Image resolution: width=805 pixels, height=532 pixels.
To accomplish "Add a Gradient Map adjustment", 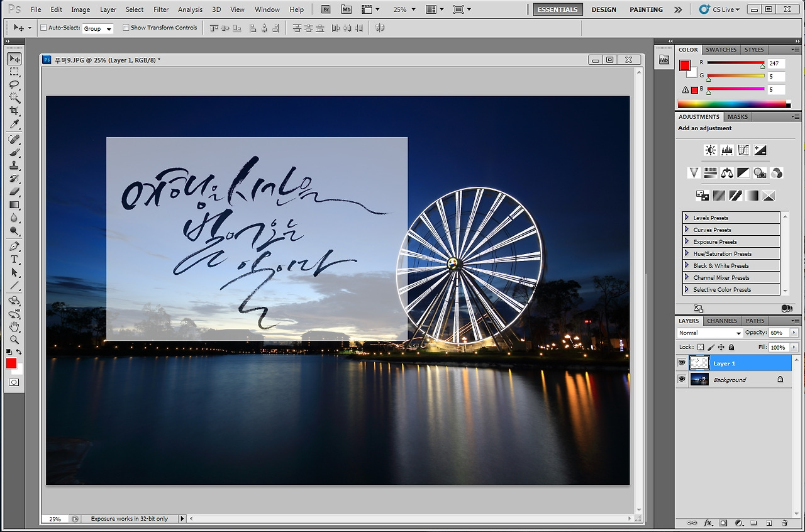I will 752,196.
